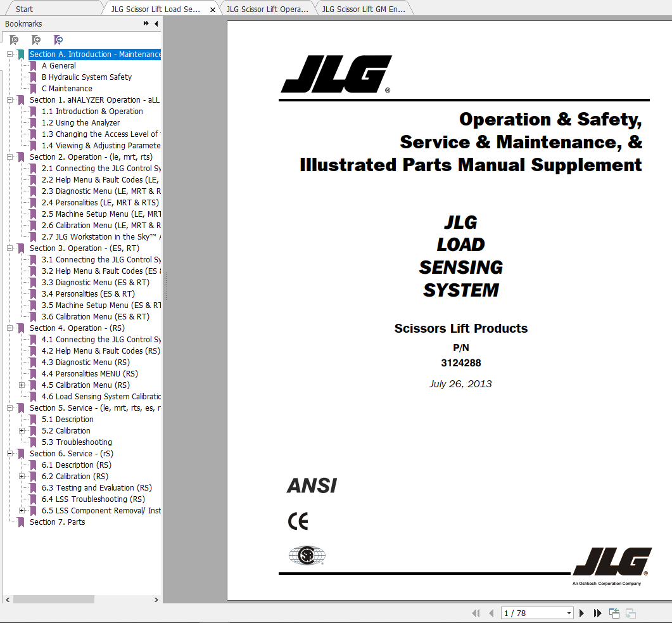Open bookmark B Hydraulic System Safety
672x623 pixels.
[x=87, y=77]
